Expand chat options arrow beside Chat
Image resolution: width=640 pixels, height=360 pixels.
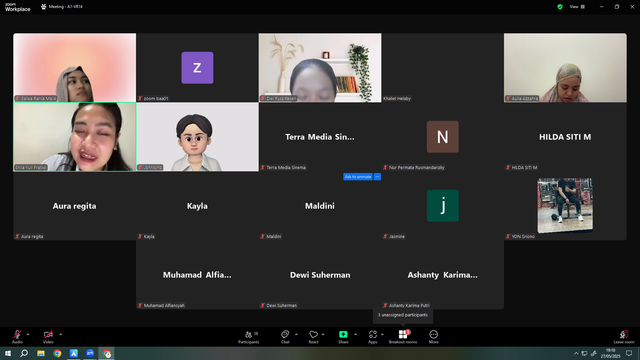coord(296,334)
